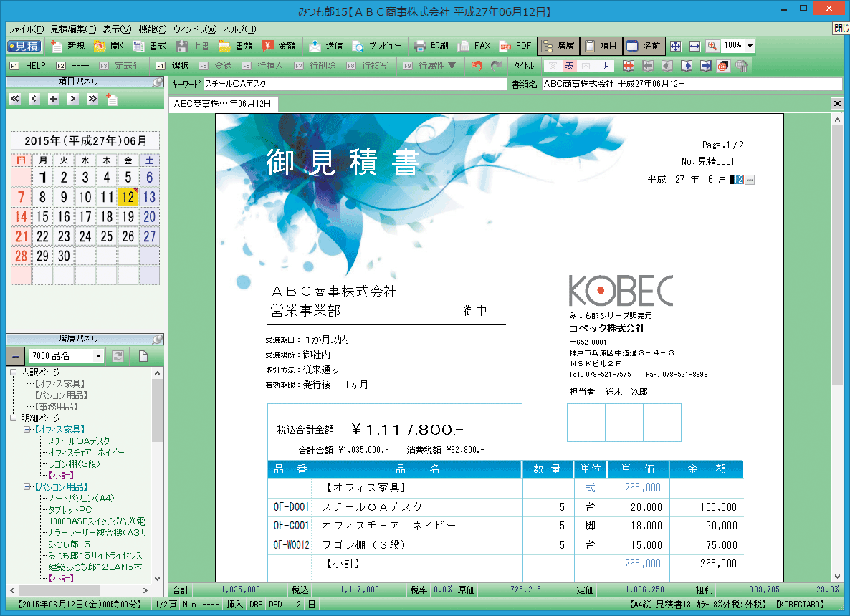Collapse the 明細ページ tree node

click(13, 418)
